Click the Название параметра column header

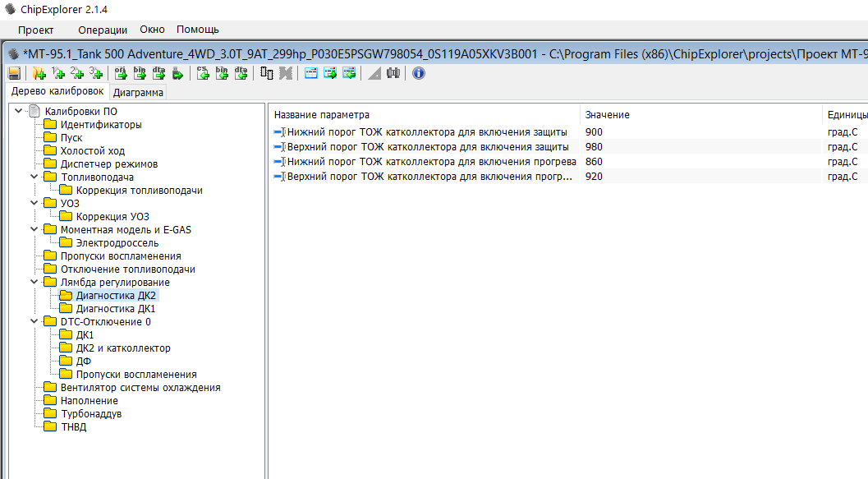322,115
